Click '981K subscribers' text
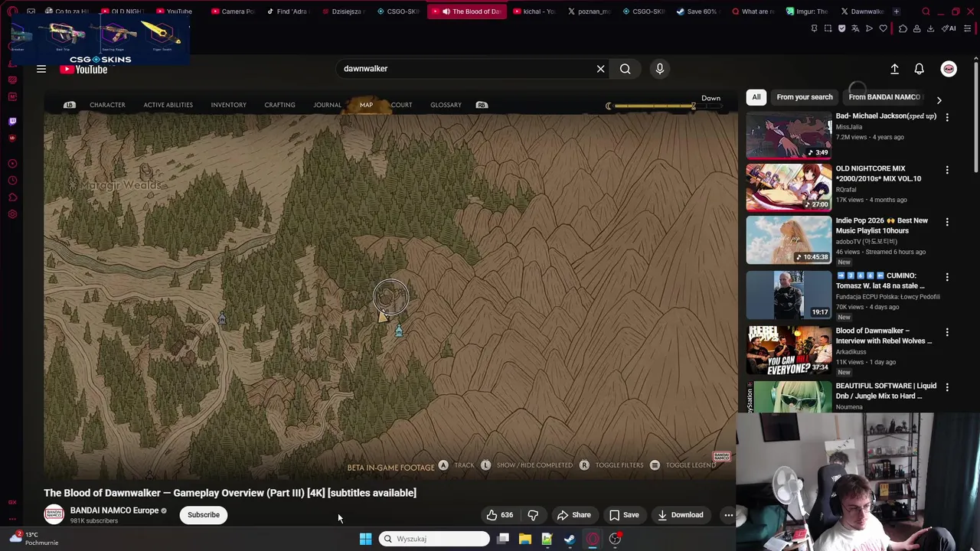The height and width of the screenshot is (551, 980). 94,521
